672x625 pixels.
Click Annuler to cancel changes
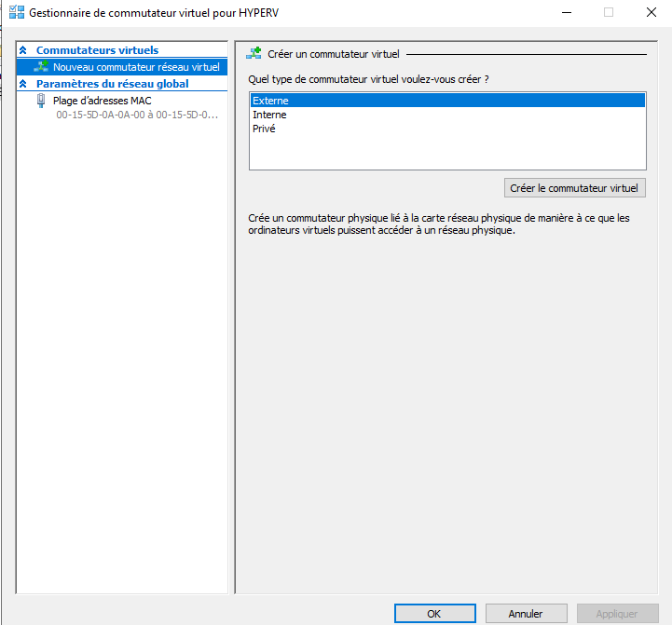tap(526, 614)
